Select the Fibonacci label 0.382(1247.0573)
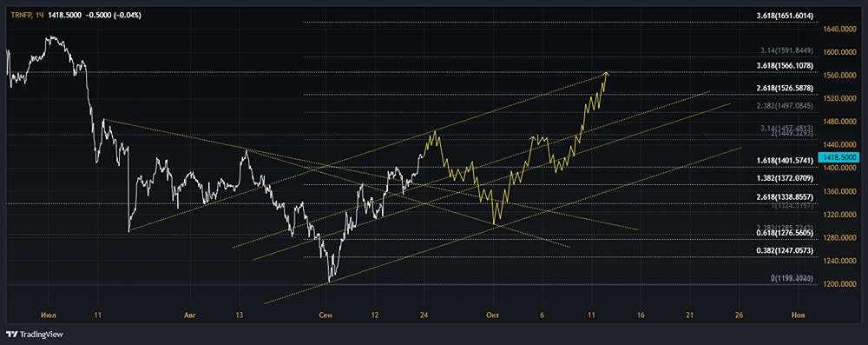Screen dimensions: 868x345 785,250
